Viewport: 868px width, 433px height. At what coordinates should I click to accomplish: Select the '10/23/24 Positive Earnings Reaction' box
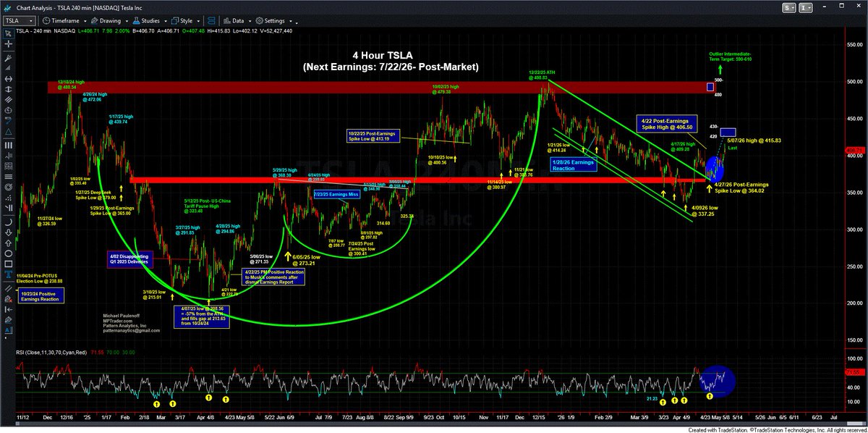tap(40, 296)
